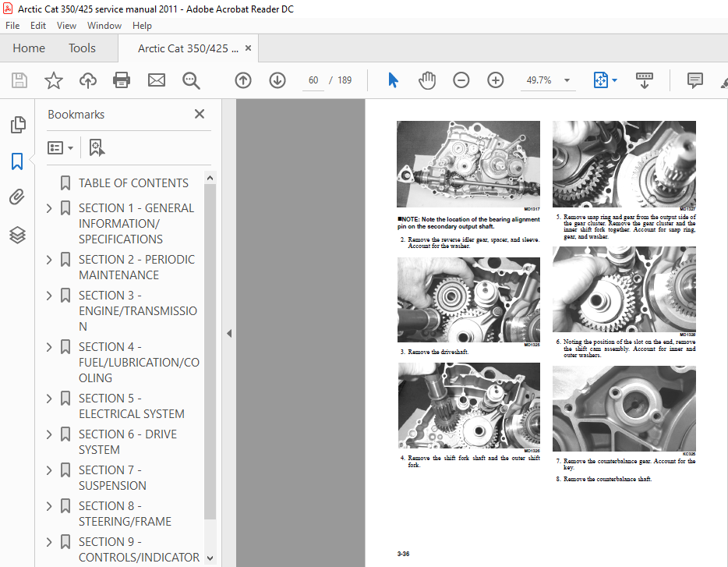
Task: Click the fit page tool icon
Action: 600,80
